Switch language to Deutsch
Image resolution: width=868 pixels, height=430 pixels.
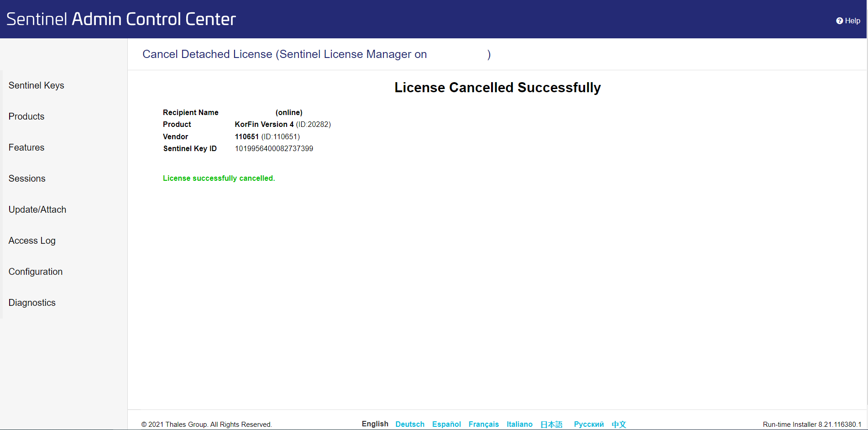(x=410, y=424)
